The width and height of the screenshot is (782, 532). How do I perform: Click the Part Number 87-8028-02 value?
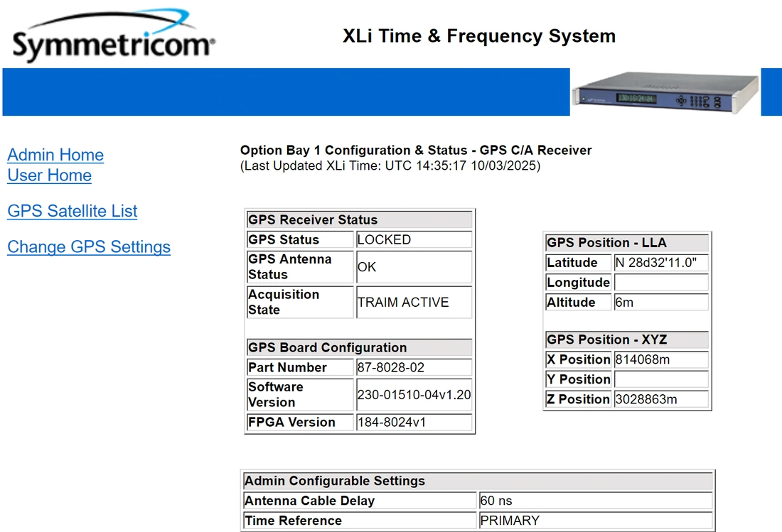click(x=414, y=368)
